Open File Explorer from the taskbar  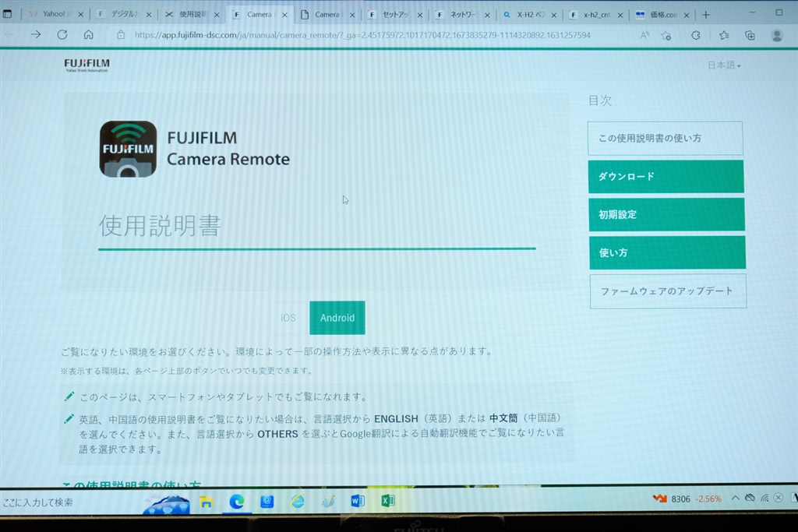[206, 502]
